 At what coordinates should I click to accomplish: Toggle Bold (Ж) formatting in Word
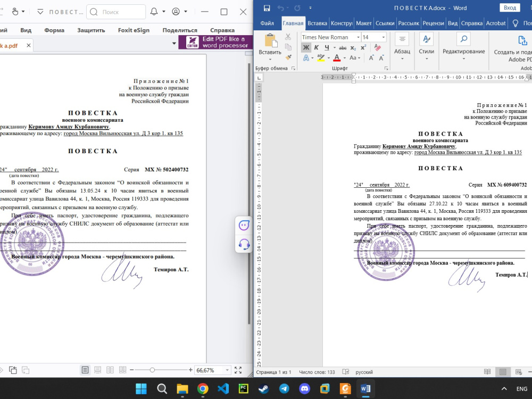click(306, 47)
